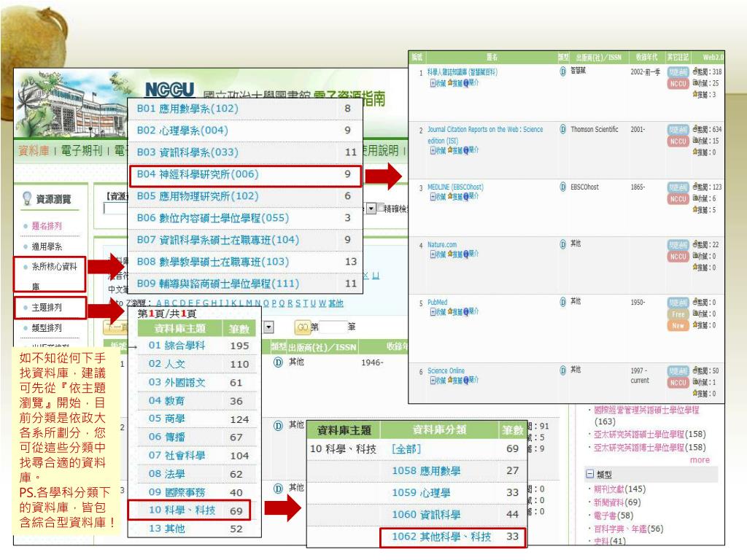Click the 收藏 plus icon under MEDLINE (EBSCOhost)
This screenshot has width=747, height=560.
point(433,197)
